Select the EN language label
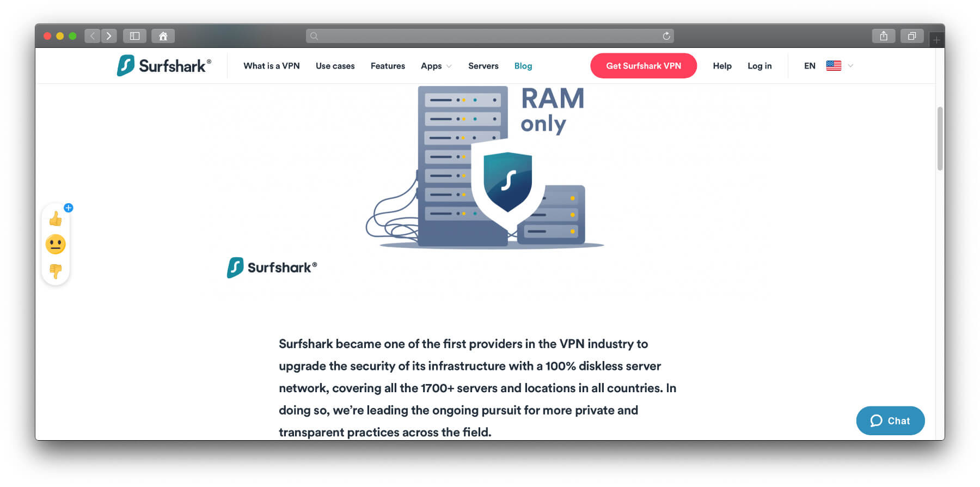This screenshot has height=487, width=980. click(x=810, y=66)
